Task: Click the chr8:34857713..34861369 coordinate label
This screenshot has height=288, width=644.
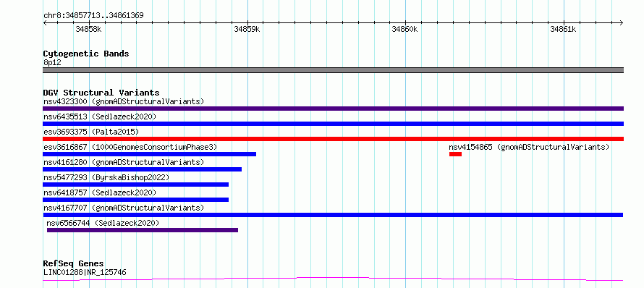Action: [93, 16]
